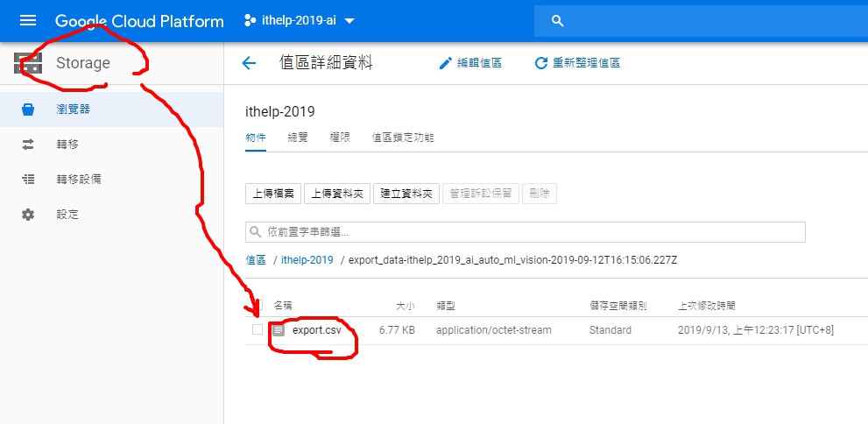
Task: Tick the checkbox for export.csv
Action: (258, 330)
